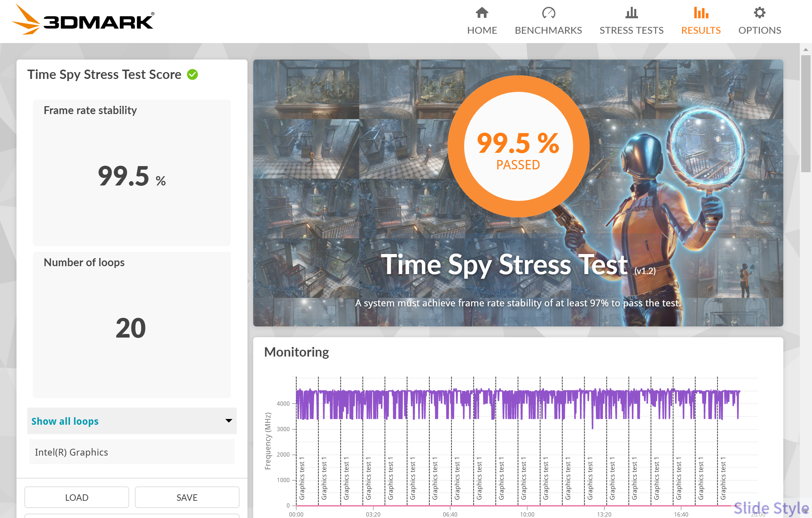Select the RESULTS tab label
This screenshot has height=518, width=812.
pos(701,30)
